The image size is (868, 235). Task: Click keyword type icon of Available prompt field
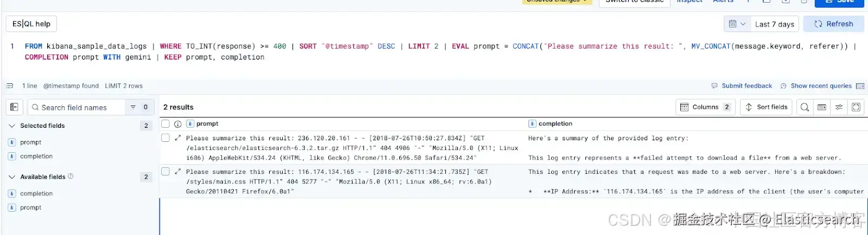(12, 208)
